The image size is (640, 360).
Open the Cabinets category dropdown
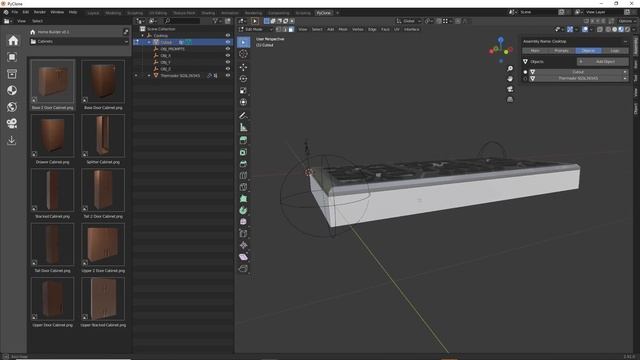(79, 42)
